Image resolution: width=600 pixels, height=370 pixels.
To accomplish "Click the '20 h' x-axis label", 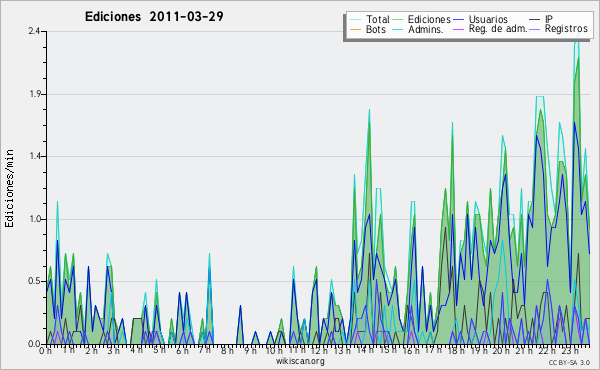I will (x=501, y=351).
